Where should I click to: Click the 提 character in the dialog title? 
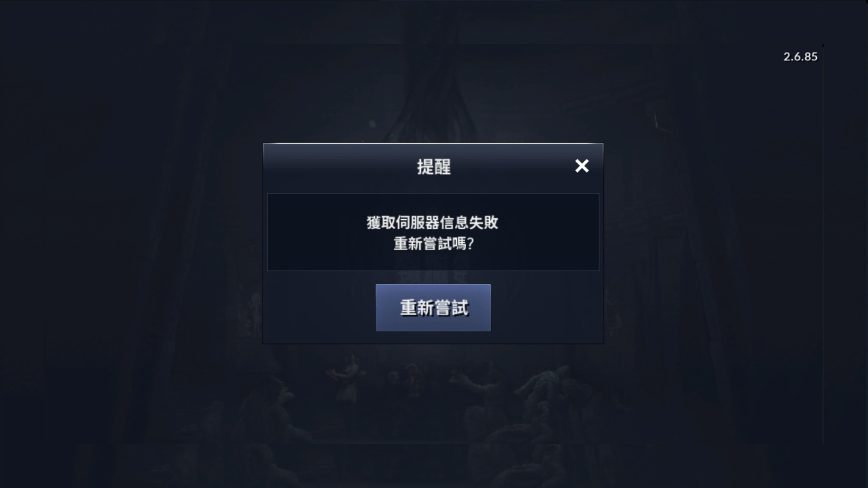point(425,167)
